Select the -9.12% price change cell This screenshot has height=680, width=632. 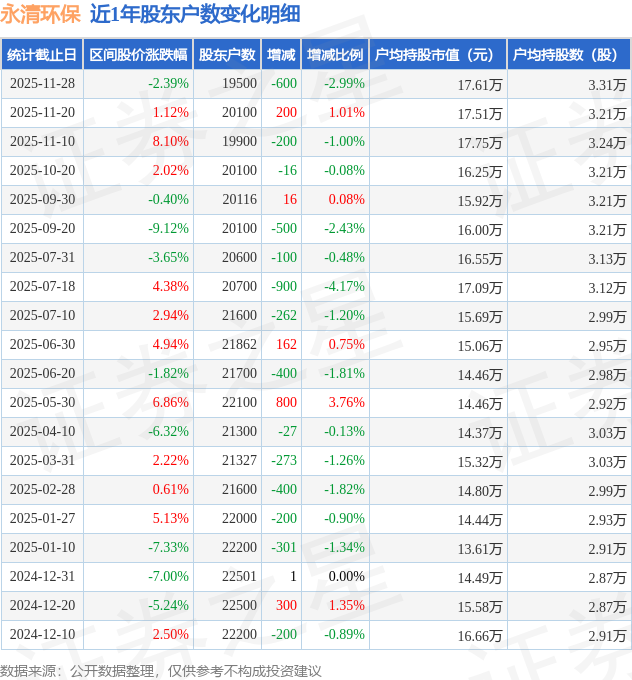(x=168, y=229)
